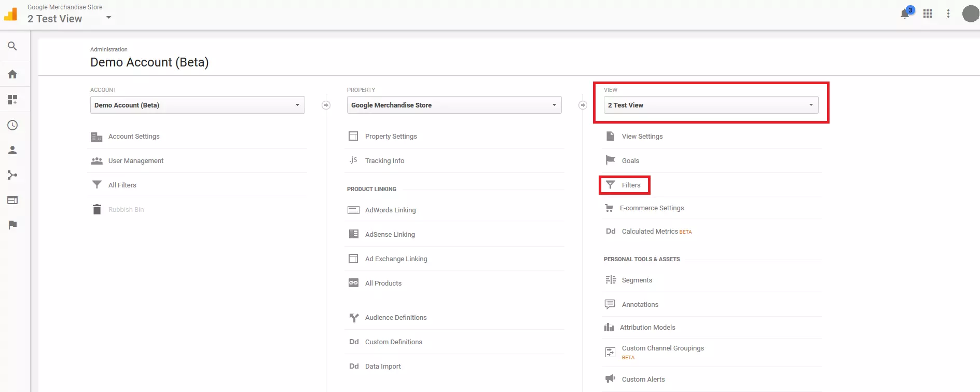
Task: Click the search icon in left sidebar
Action: tap(12, 46)
